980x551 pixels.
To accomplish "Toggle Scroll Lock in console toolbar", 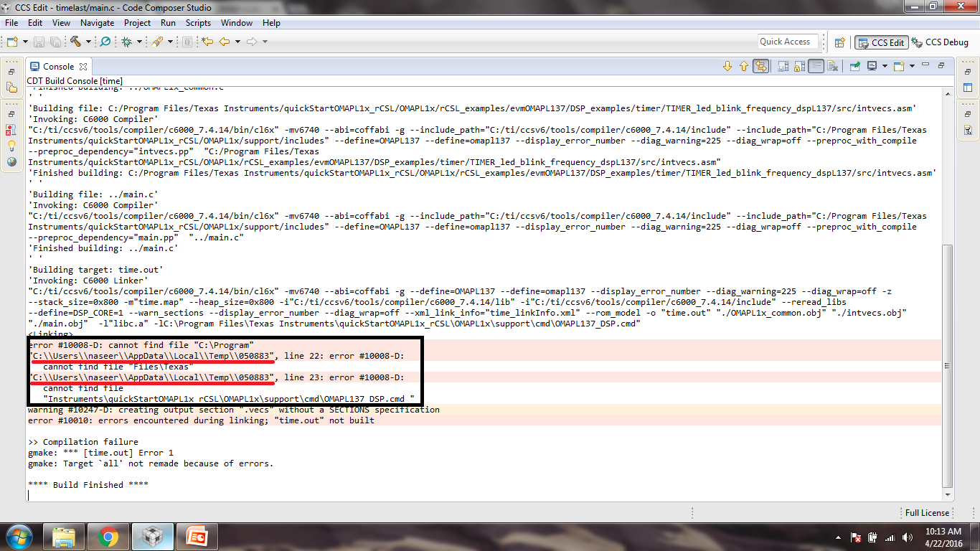I will point(800,67).
